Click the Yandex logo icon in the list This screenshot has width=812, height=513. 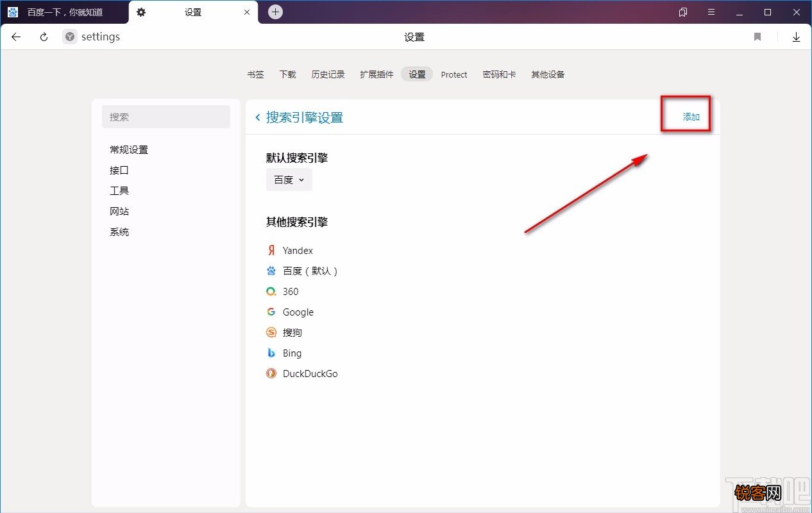pyautogui.click(x=271, y=250)
